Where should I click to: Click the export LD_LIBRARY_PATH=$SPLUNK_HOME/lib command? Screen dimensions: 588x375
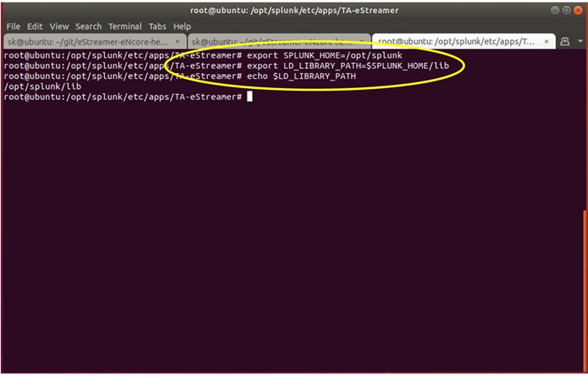click(347, 66)
